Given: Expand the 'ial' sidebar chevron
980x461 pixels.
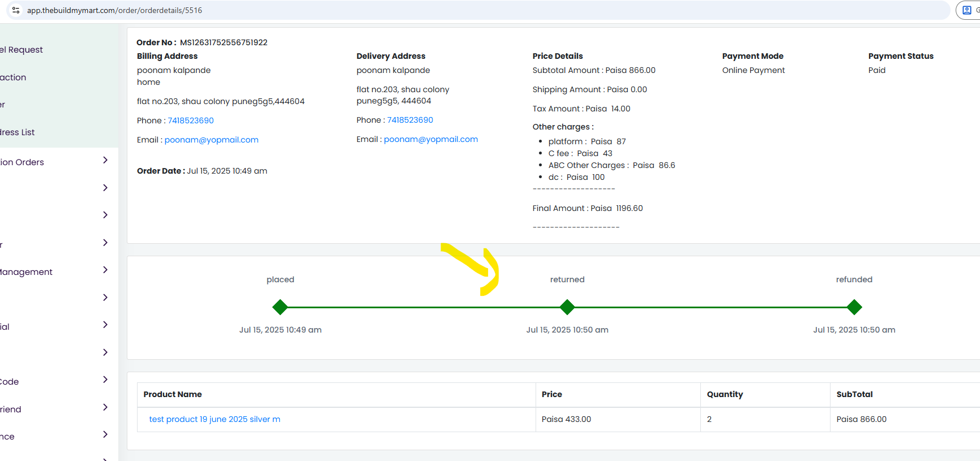Looking at the screenshot, I should pos(105,325).
